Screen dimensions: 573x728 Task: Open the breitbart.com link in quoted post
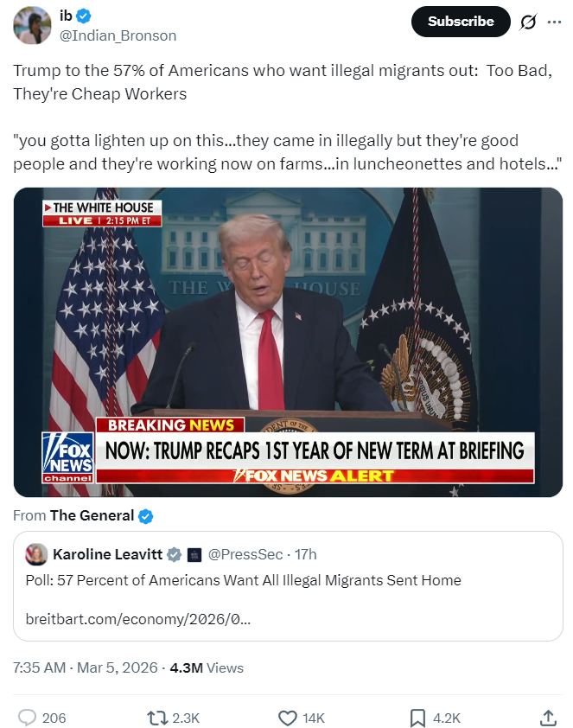coord(137,619)
